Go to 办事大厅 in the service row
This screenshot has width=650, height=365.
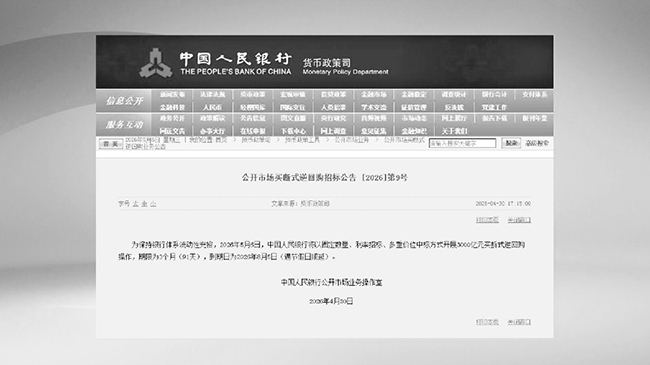[212, 131]
